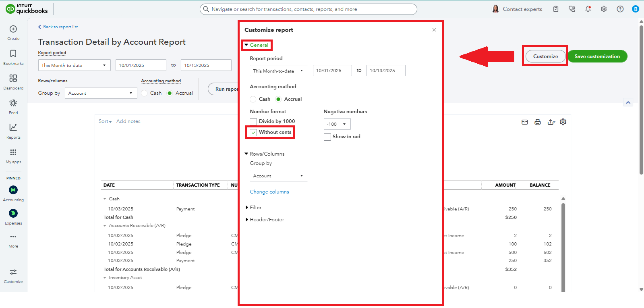This screenshot has height=308, width=644.
Task: Select Cash radio in Customize report panel
Action: coord(253,99)
